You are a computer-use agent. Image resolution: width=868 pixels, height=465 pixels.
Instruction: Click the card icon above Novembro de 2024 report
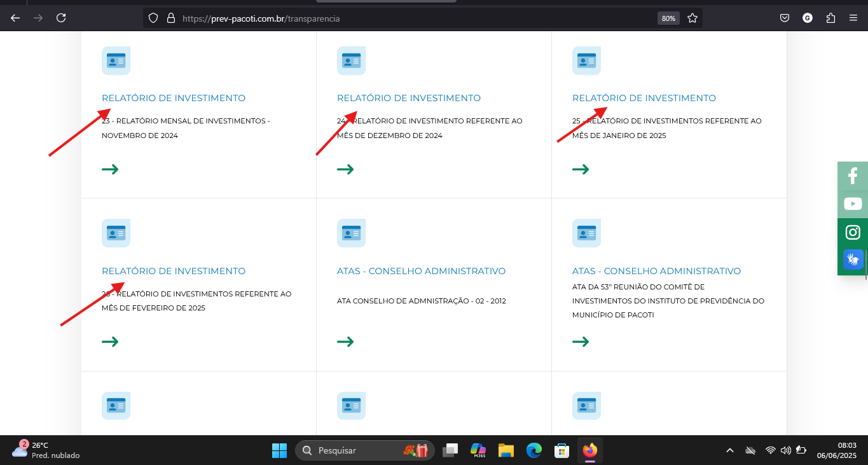[116, 61]
